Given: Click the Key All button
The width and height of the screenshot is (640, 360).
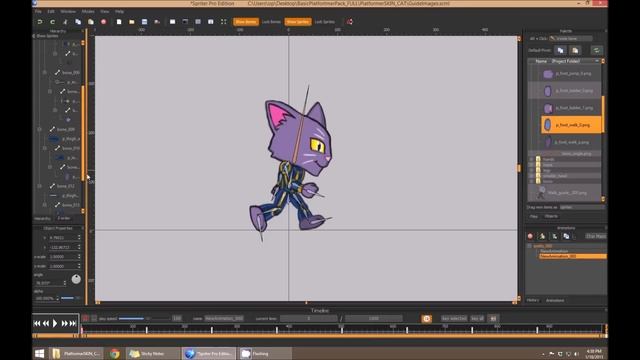Looking at the screenshot, I should click(477, 318).
